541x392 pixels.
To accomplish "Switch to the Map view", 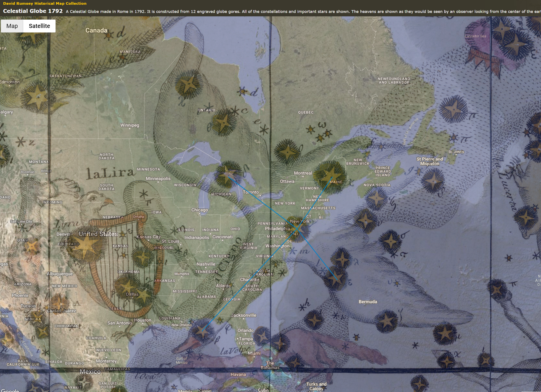I will coord(12,26).
